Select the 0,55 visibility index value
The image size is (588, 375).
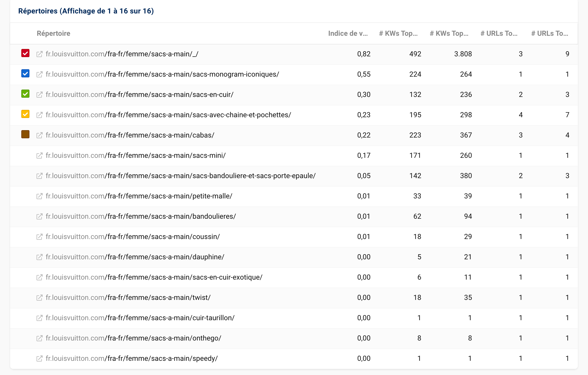tap(364, 74)
